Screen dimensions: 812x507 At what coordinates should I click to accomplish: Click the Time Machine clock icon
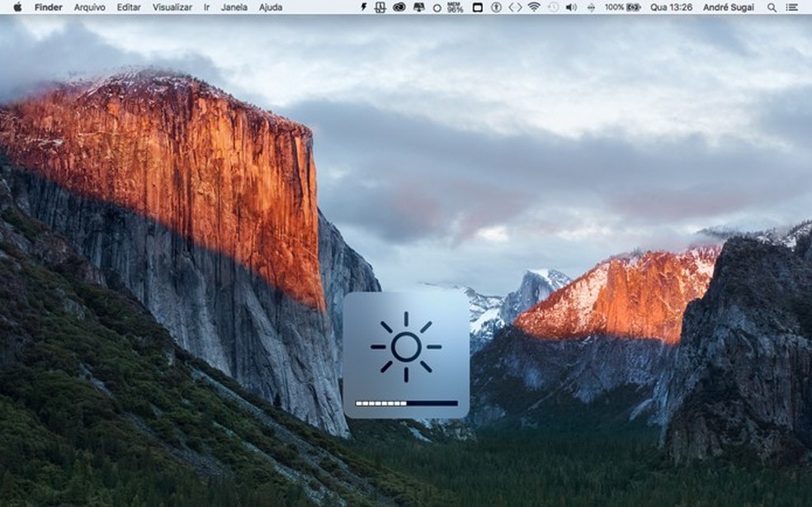(553, 7)
